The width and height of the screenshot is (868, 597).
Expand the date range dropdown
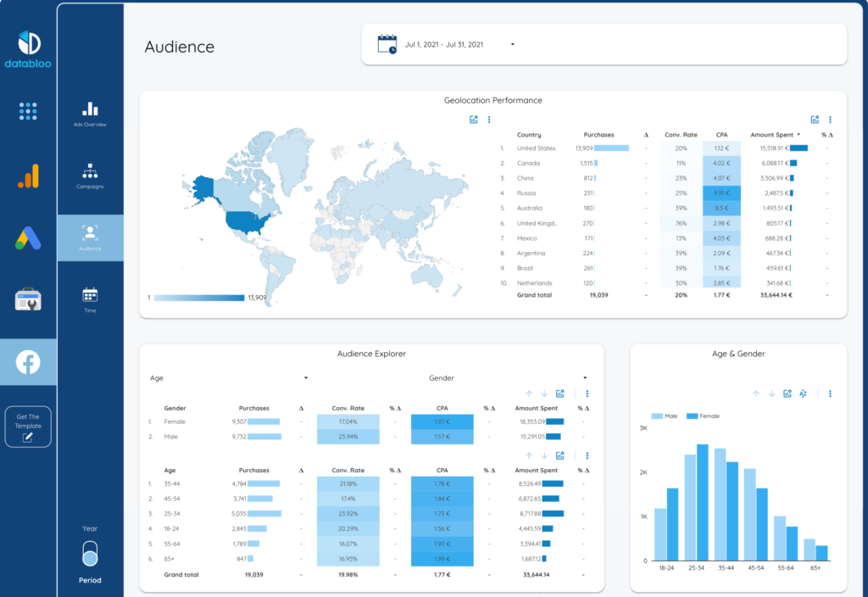tap(513, 45)
